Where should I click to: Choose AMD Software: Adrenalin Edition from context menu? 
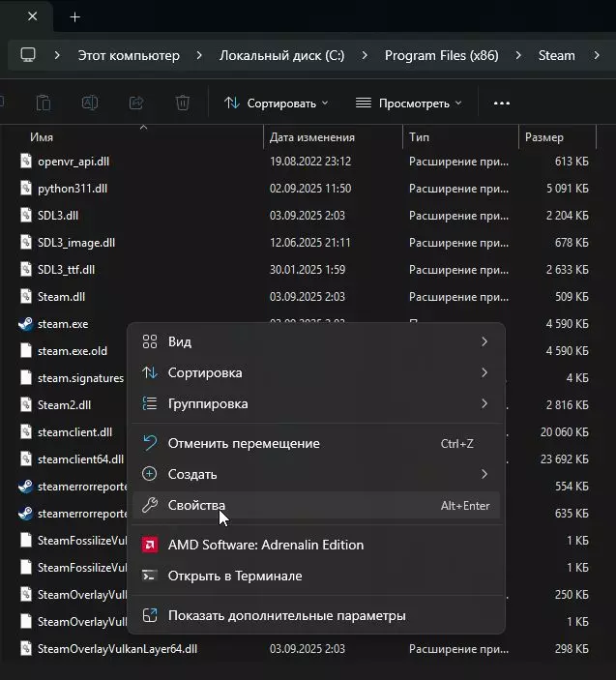(x=266, y=545)
